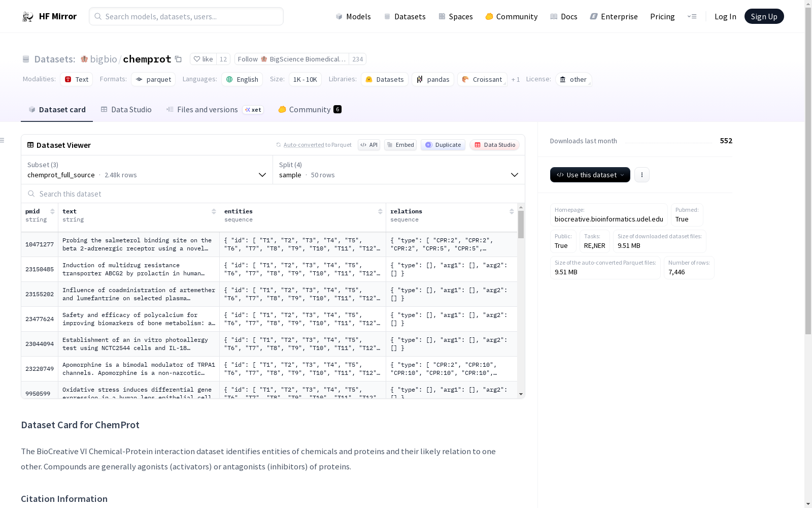
Task: Filter by Text modality tag
Action: 77,79
